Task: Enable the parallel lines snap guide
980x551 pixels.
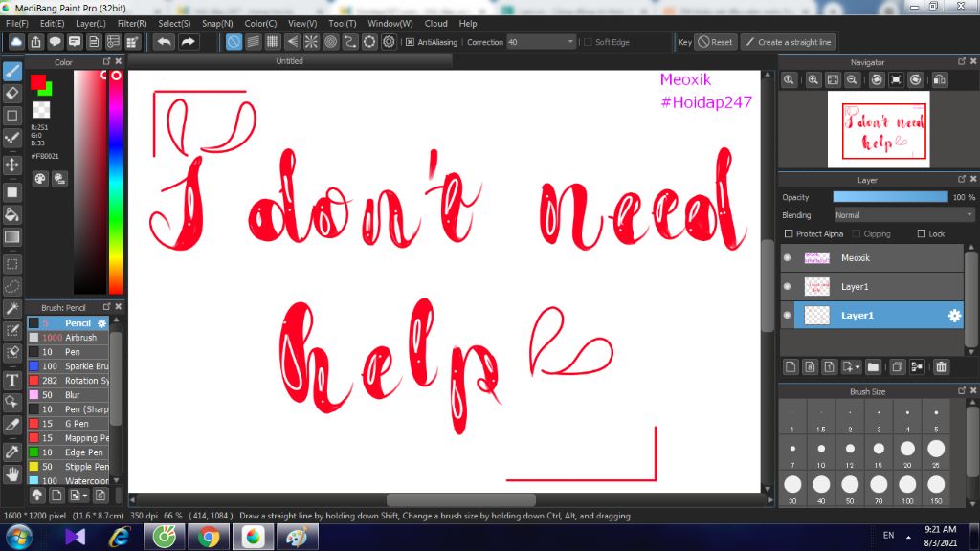Action: (x=253, y=42)
